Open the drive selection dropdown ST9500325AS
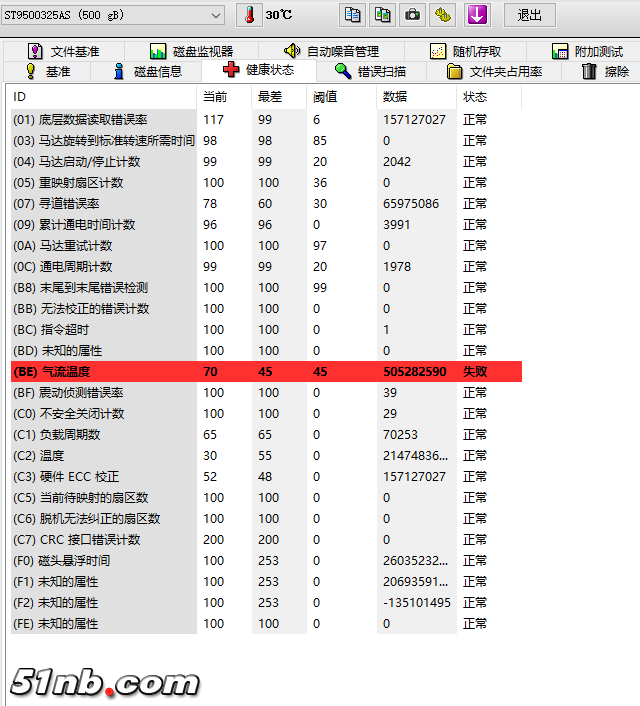 pos(113,15)
